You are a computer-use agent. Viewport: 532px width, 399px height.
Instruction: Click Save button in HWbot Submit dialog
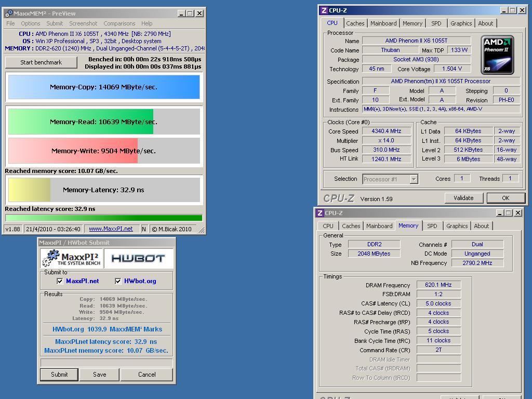[x=99, y=375]
